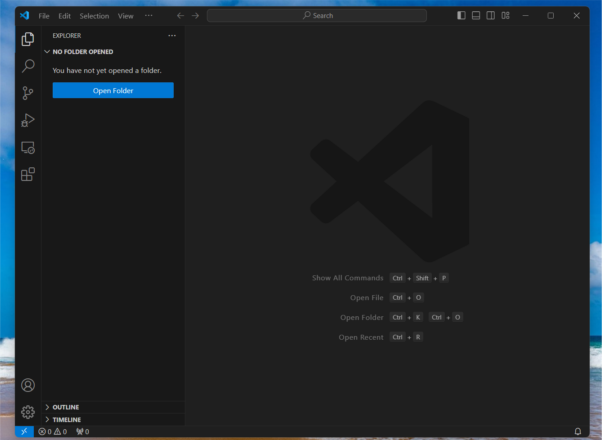Minimize the VS Code window
This screenshot has height=440, width=602.
526,15
